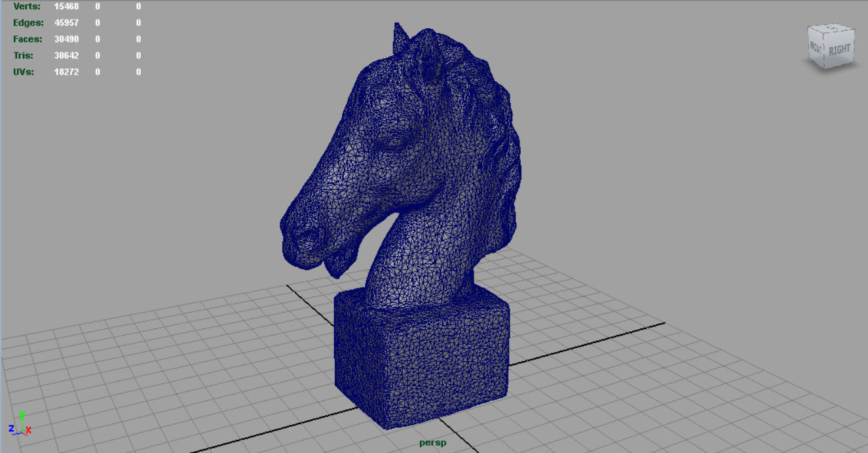Click the Verts label in the HUD

tap(27, 7)
